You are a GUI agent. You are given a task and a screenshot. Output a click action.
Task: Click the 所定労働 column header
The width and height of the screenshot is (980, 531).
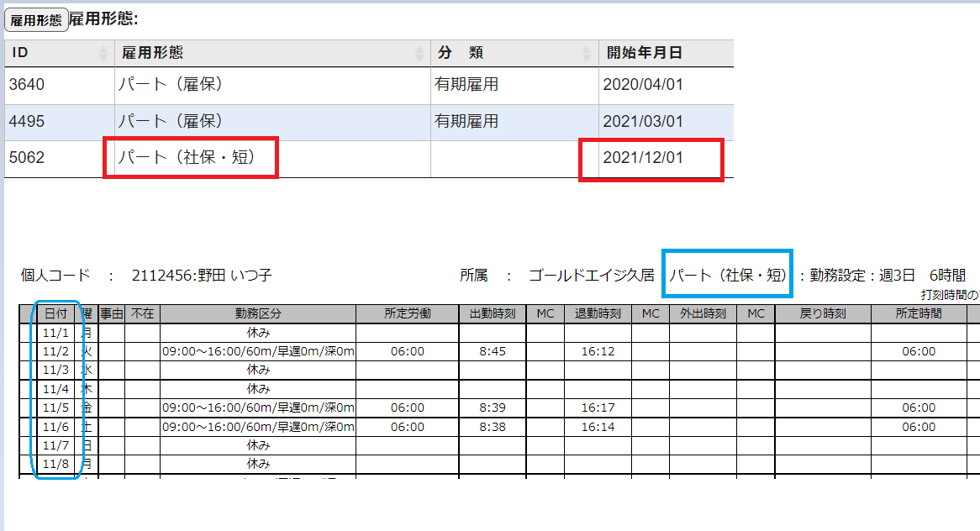click(x=408, y=314)
